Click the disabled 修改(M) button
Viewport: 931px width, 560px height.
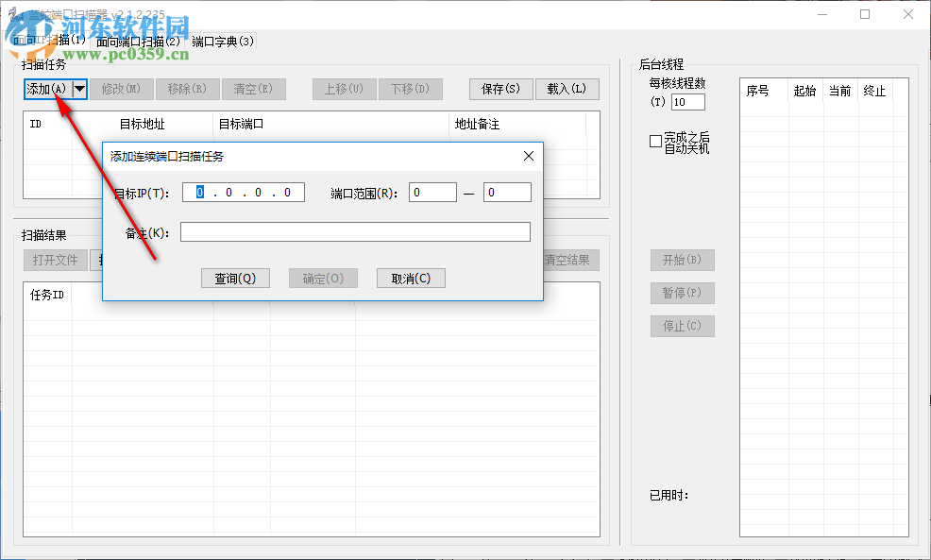click(x=122, y=89)
